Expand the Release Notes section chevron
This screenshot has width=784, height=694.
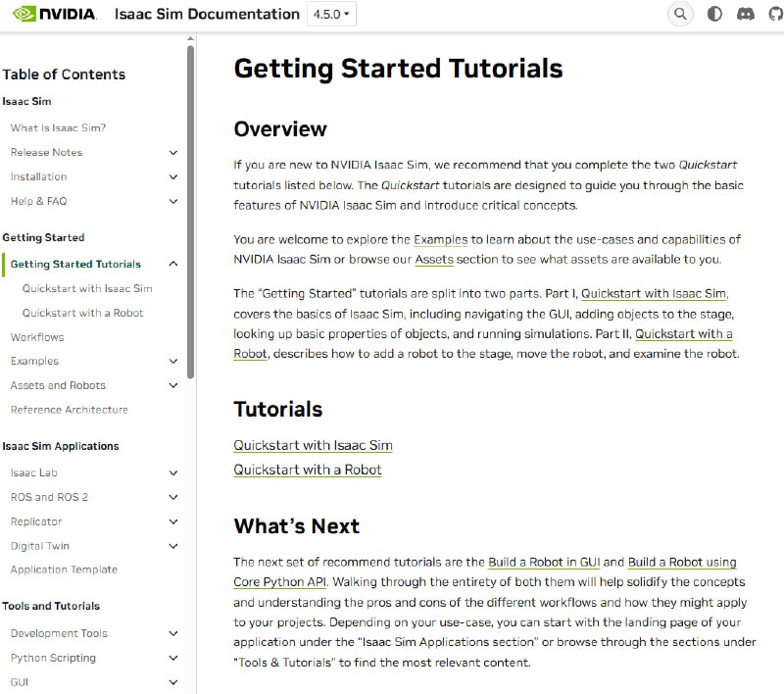tap(173, 153)
